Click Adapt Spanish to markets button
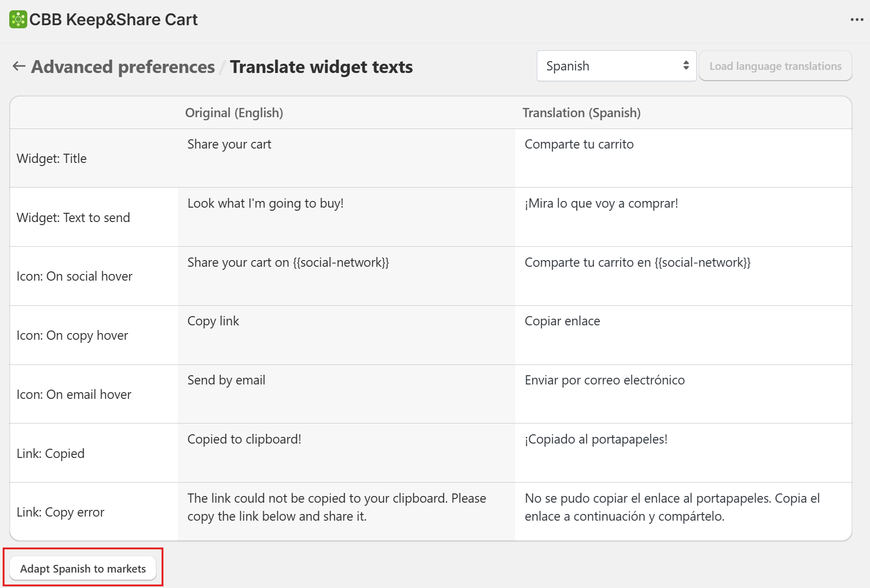 point(83,568)
